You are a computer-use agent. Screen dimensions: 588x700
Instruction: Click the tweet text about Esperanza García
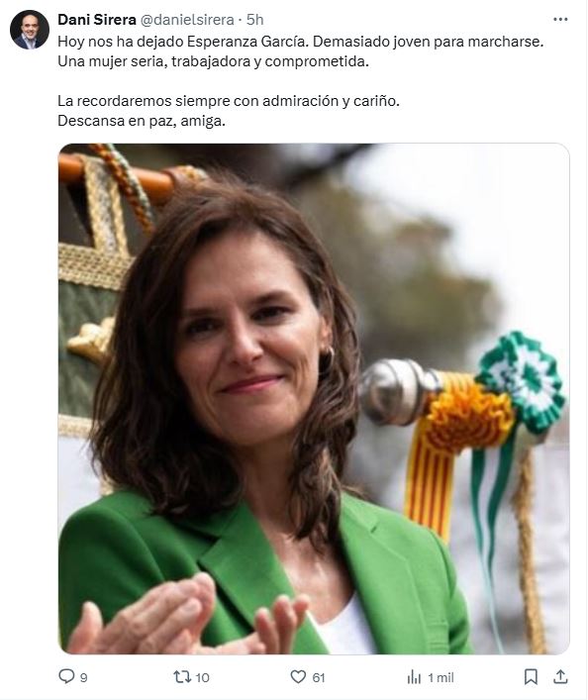(301, 51)
